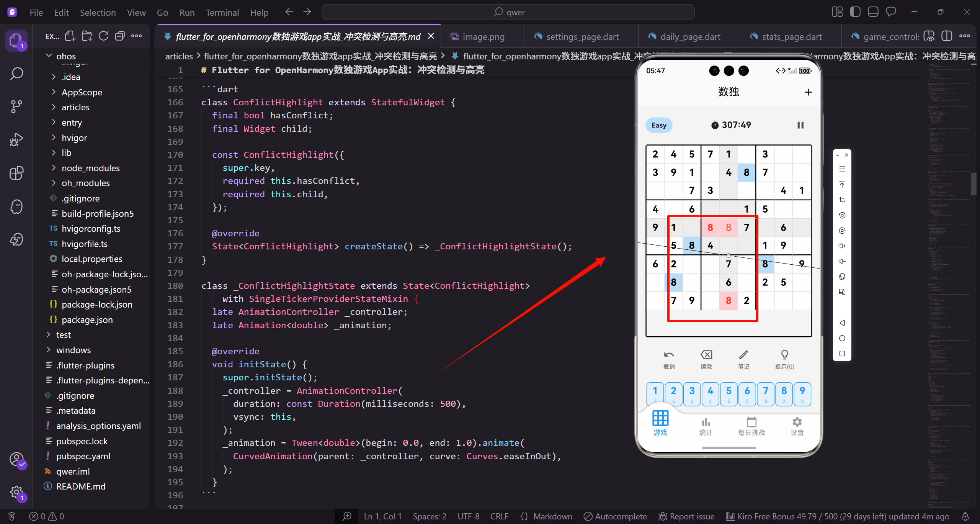Refresh the Explorer file tree
Image resolution: width=980 pixels, height=524 pixels.
pos(103,36)
